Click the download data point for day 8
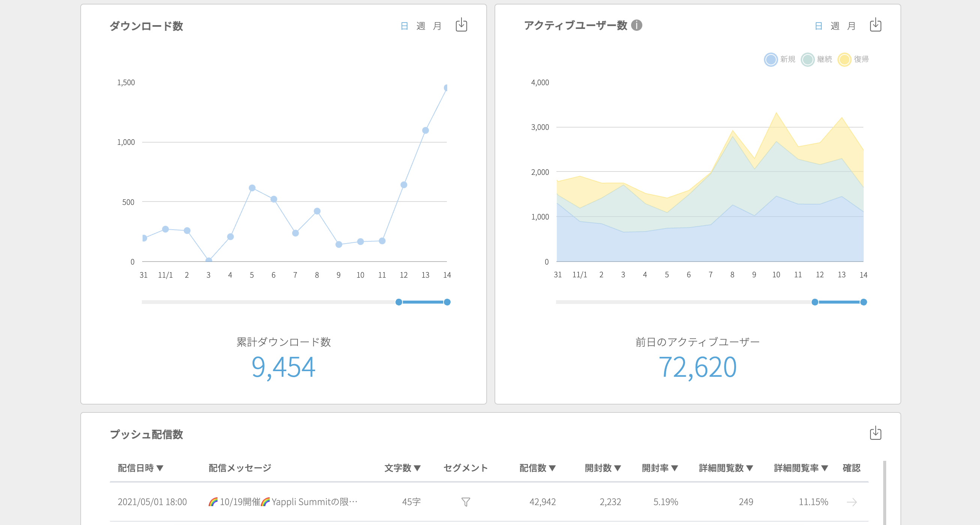 [x=317, y=211]
